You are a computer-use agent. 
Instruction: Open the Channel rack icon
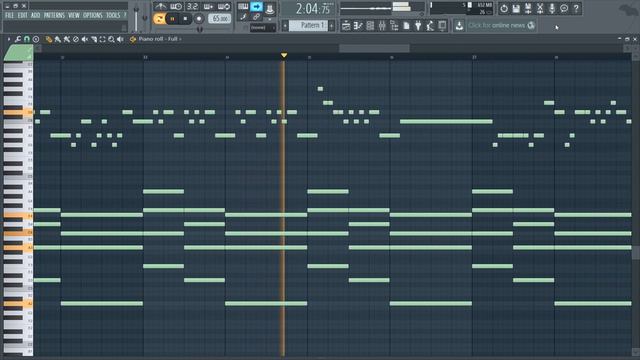point(370,26)
